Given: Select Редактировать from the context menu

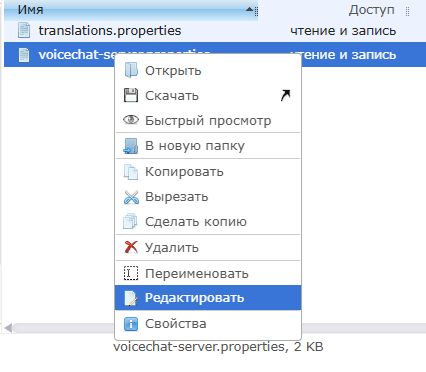Looking at the screenshot, I should 208,298.
